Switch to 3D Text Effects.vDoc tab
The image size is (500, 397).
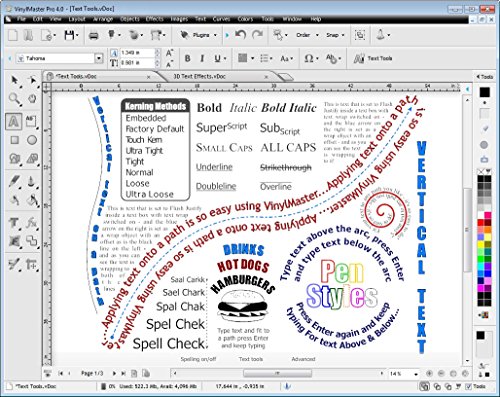tap(199, 76)
